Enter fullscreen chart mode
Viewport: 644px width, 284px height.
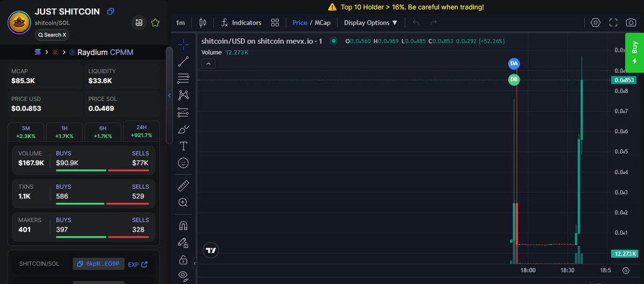[613, 23]
